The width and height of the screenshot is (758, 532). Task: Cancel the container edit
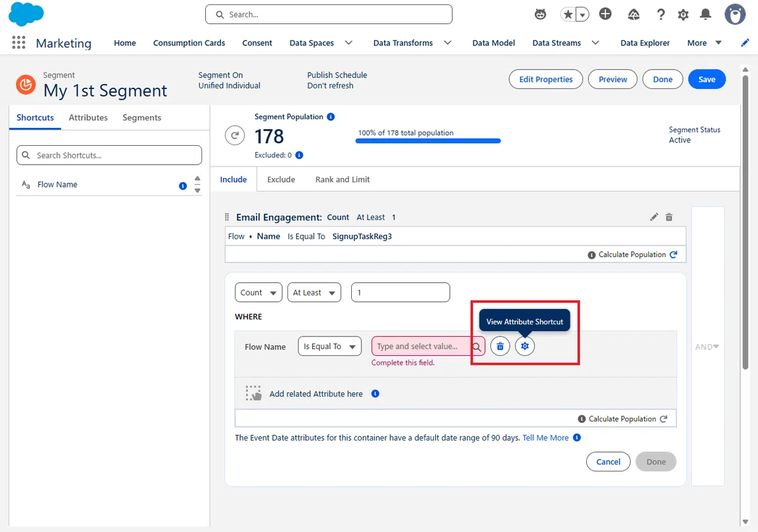(x=608, y=461)
